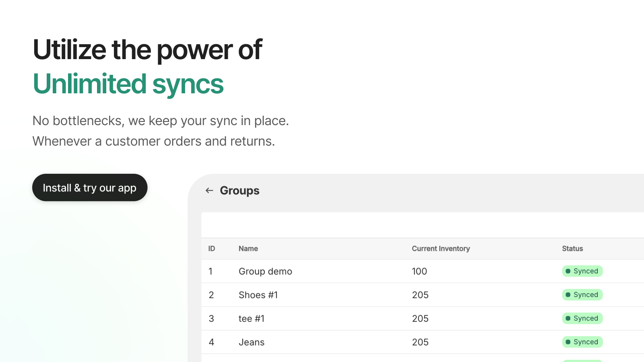Click ID 1 in the table
The width and height of the screenshot is (644, 362).
[211, 271]
